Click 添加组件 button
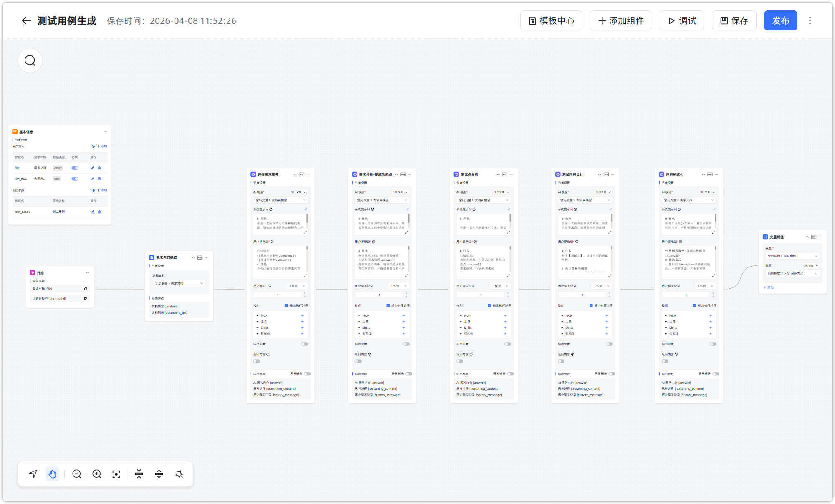 click(x=621, y=20)
